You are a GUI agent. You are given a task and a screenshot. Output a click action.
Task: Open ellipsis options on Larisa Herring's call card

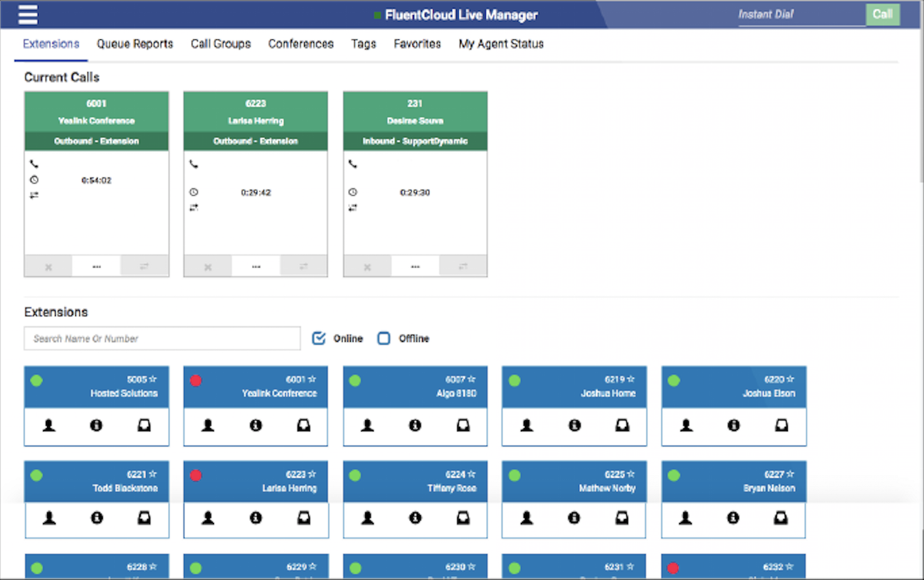[256, 266]
